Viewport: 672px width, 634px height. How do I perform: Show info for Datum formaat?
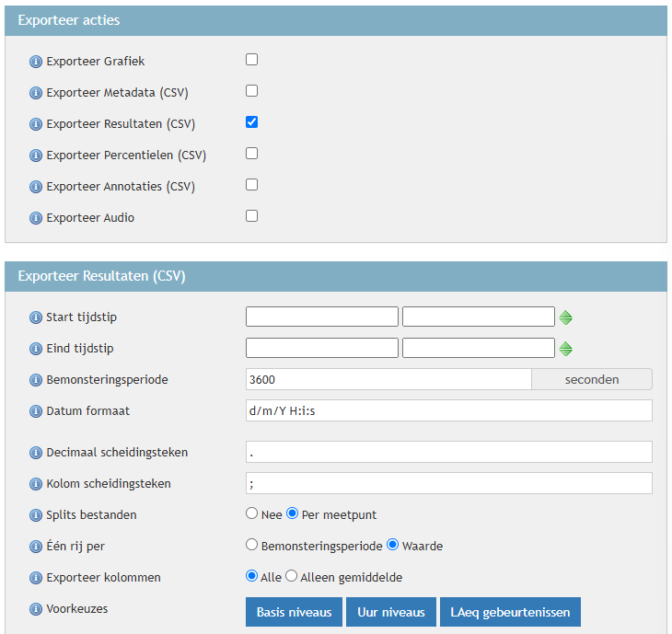(37, 411)
